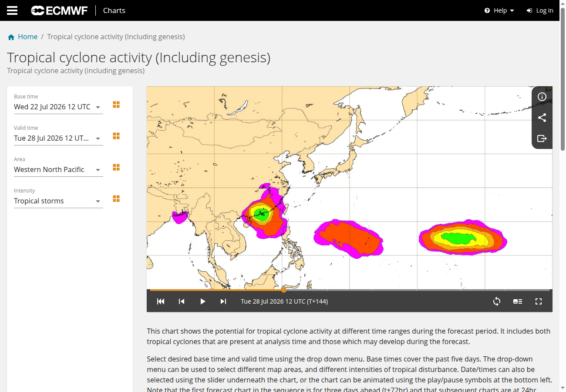
Task: Open the Base time dropdown
Action: point(58,107)
